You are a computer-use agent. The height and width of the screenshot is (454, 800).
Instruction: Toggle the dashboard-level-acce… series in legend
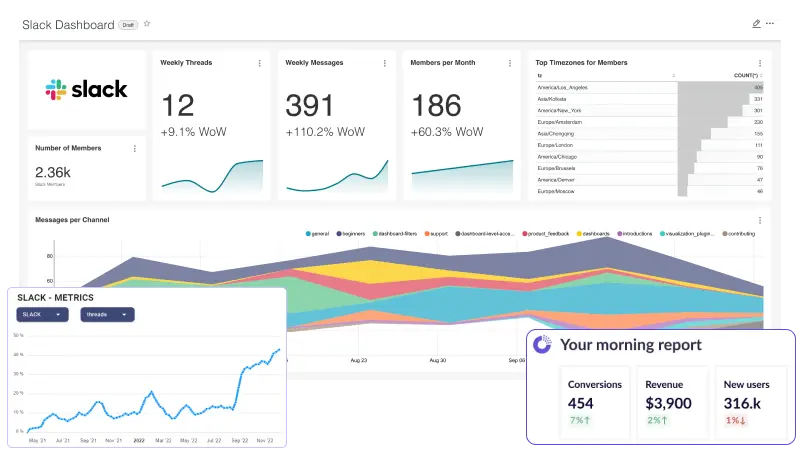[484, 234]
